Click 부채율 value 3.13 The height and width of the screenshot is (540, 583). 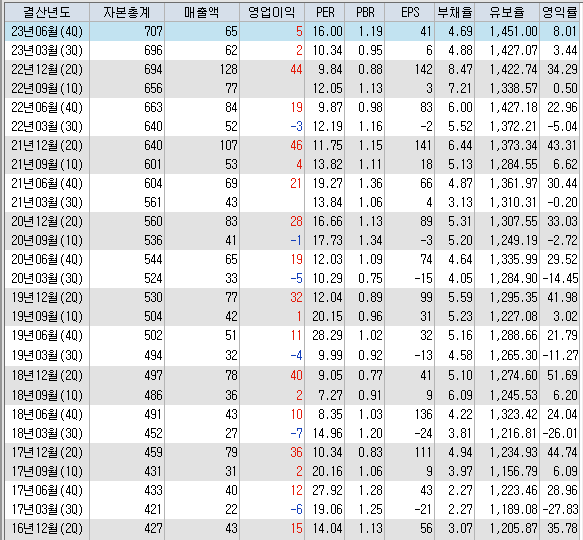460,202
